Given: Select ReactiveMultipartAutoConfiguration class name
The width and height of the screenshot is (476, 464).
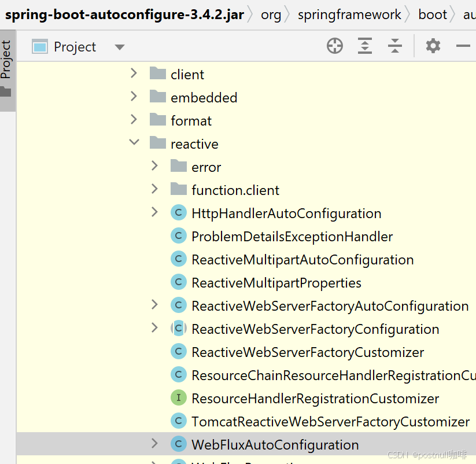Looking at the screenshot, I should [x=302, y=260].
